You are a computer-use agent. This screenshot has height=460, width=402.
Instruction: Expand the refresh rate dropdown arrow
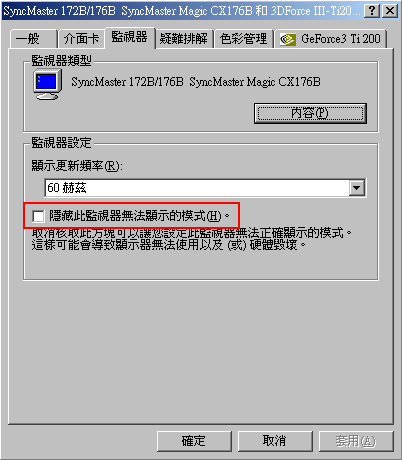pyautogui.click(x=357, y=188)
